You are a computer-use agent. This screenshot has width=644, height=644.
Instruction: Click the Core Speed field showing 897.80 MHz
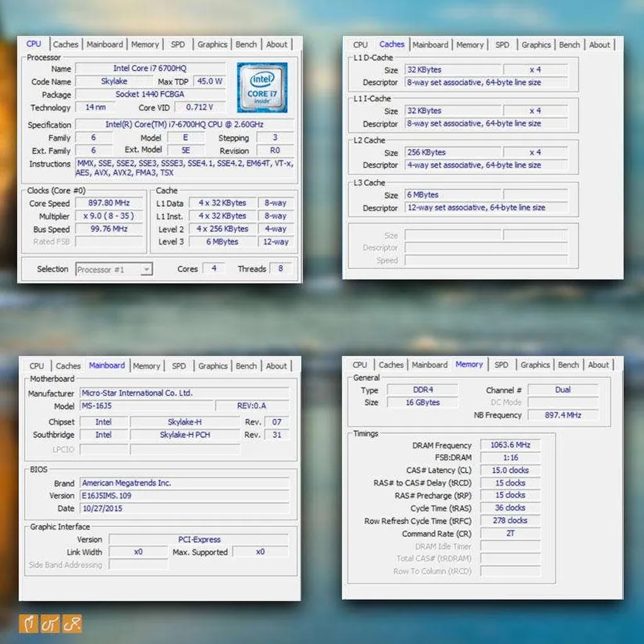pyautogui.click(x=103, y=203)
